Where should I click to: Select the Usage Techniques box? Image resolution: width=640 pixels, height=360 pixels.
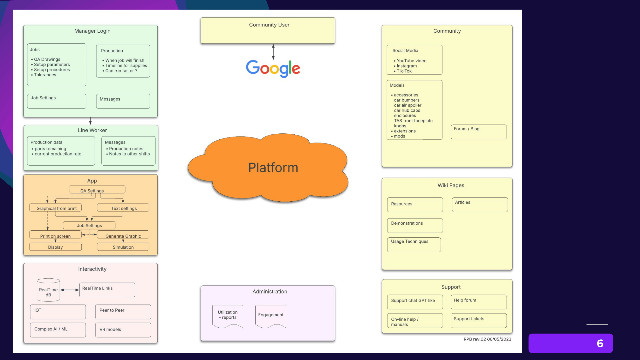click(414, 244)
